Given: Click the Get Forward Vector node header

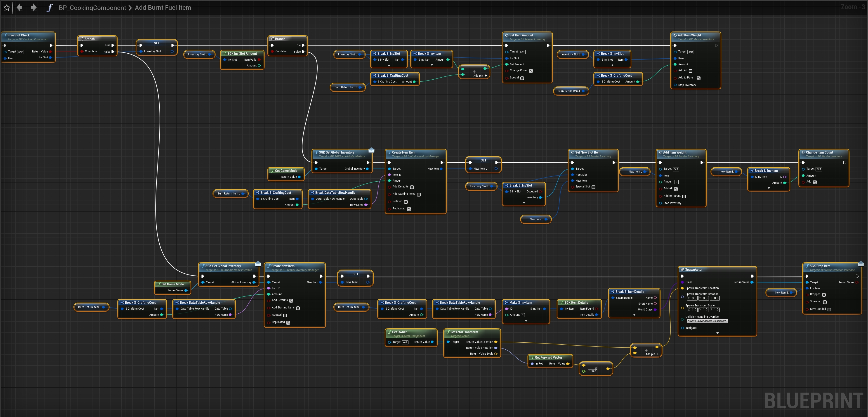Looking at the screenshot, I should pyautogui.click(x=548, y=357).
